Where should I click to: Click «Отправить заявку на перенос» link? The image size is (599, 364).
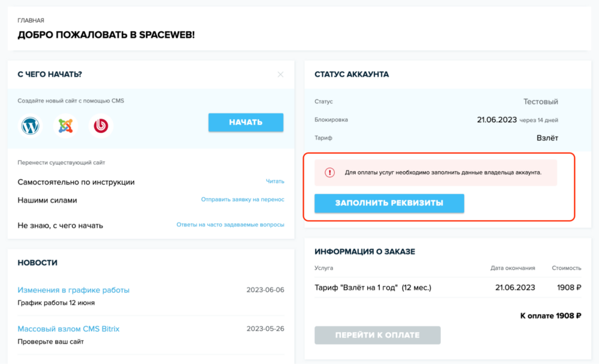(x=242, y=198)
